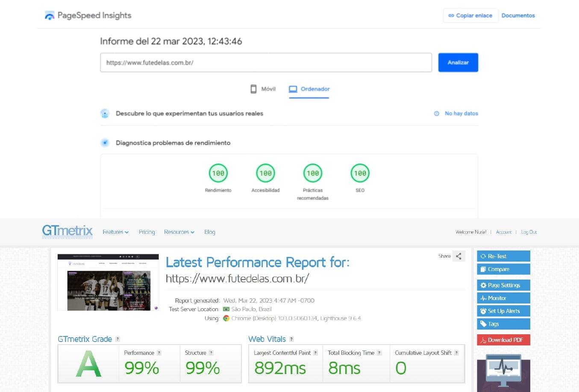Viewport: 579px width, 392px height.
Task: Click the Rendimiento score gauge
Action: (x=218, y=173)
